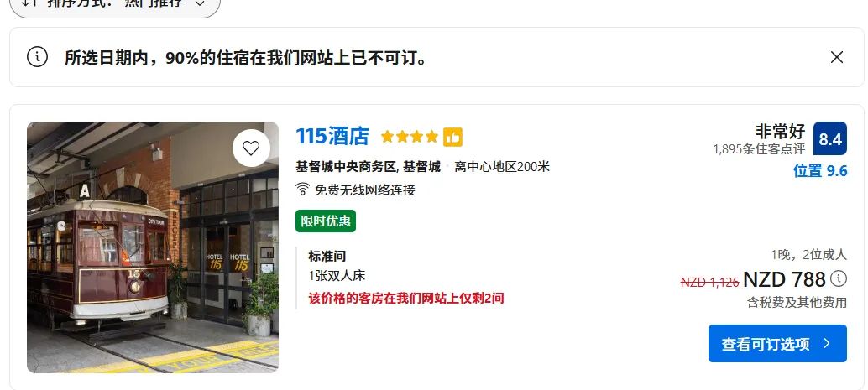Click the free WiFi icon
Screen dimensions: 868x390
point(302,190)
